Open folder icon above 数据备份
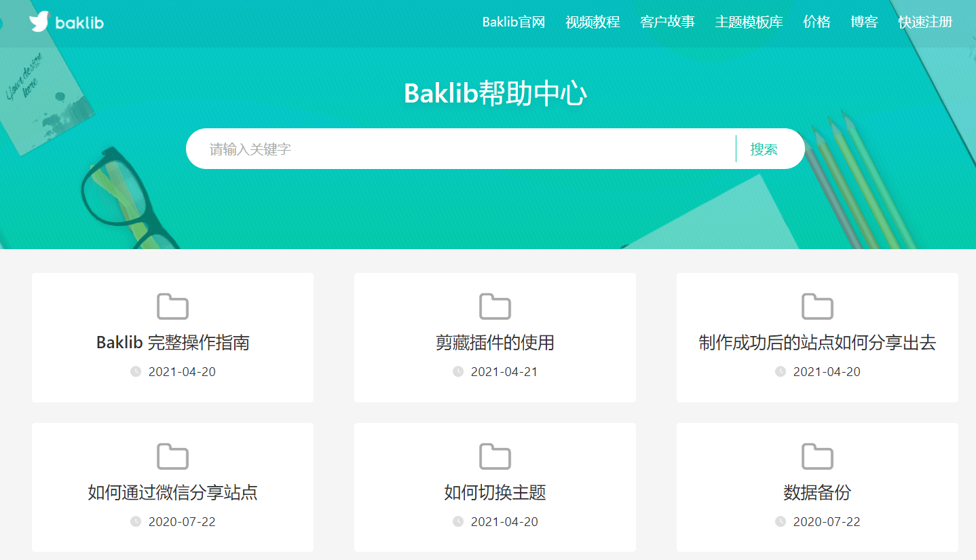Screen dimensions: 976x560 click(817, 457)
